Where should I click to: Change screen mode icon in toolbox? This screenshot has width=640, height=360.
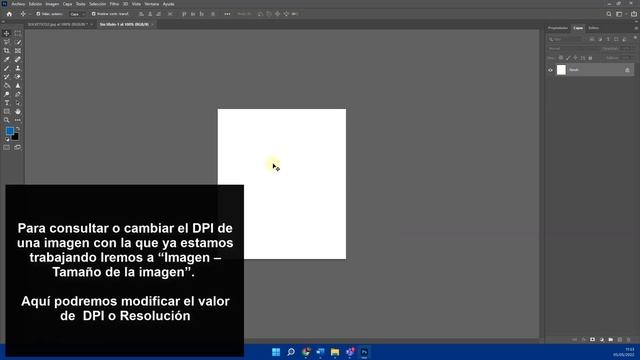[x=18, y=147]
